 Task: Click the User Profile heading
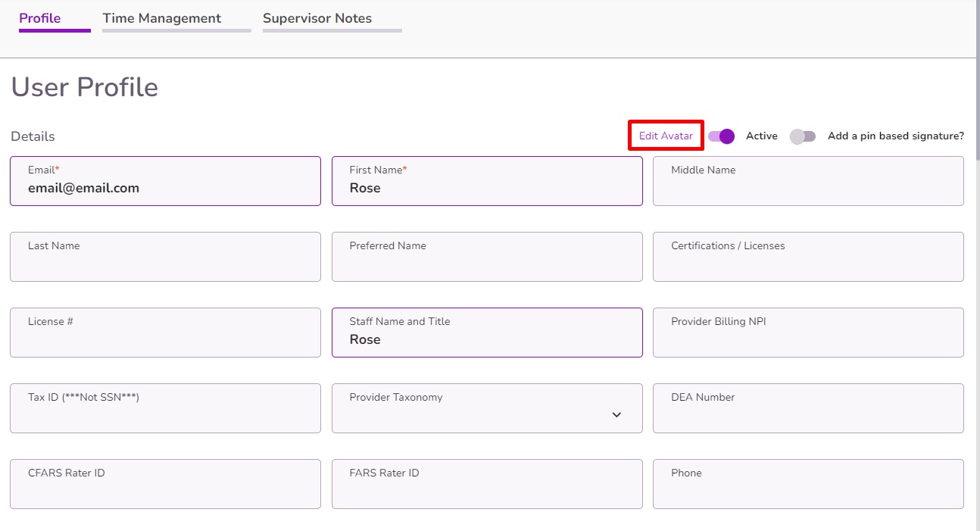coord(83,86)
